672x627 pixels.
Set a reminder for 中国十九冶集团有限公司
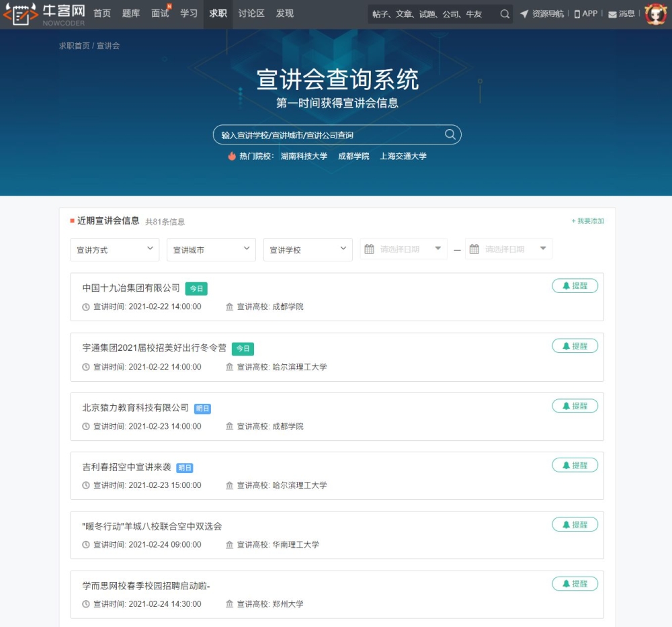(x=575, y=286)
